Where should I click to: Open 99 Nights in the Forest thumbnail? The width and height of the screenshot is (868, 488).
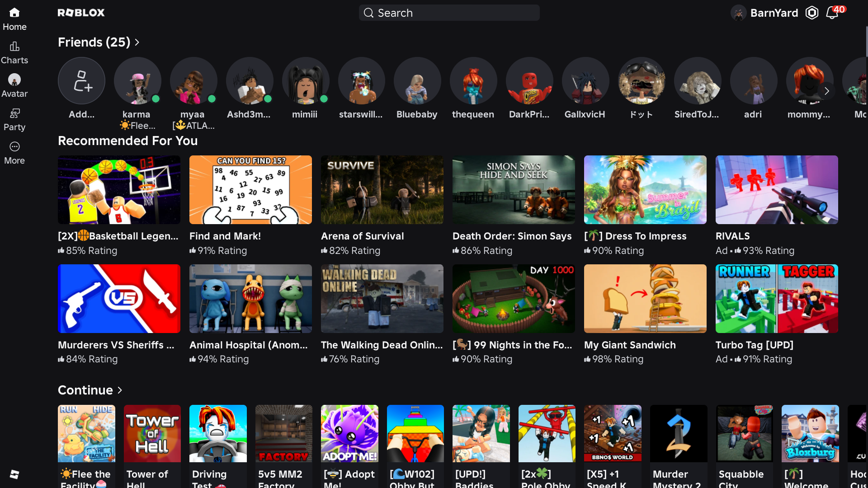tap(514, 299)
